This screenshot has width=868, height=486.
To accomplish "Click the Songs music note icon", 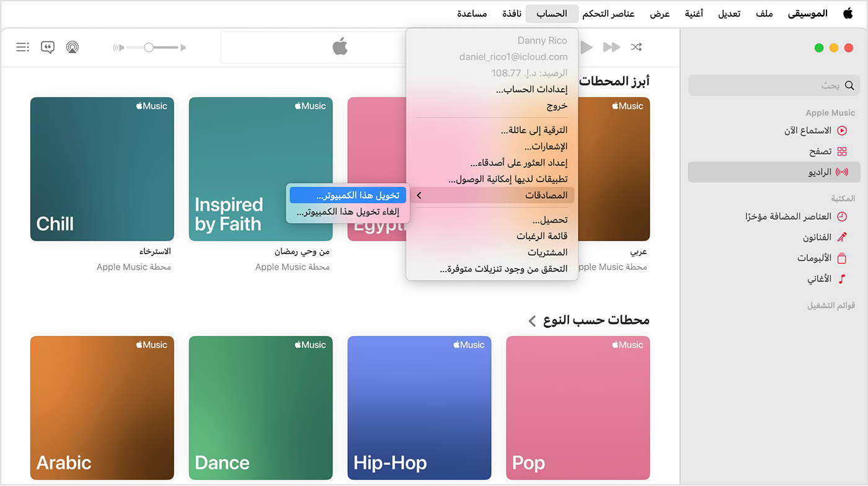I will [842, 279].
